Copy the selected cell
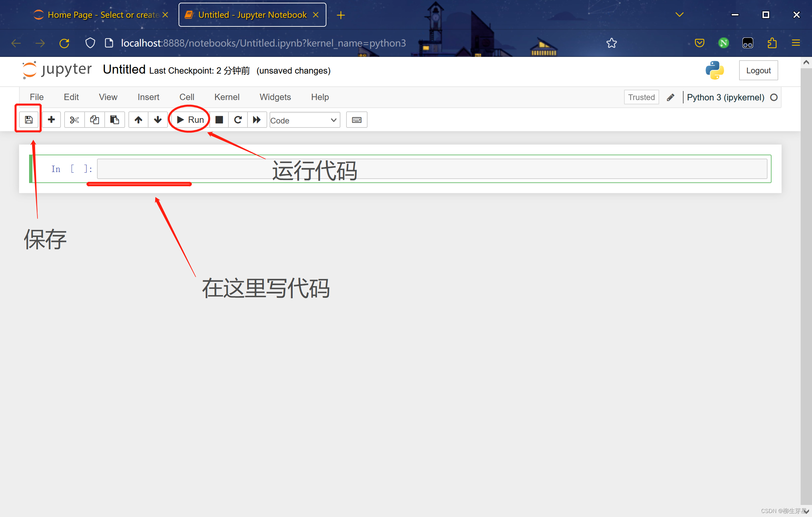Viewport: 812px width, 517px height. point(94,119)
